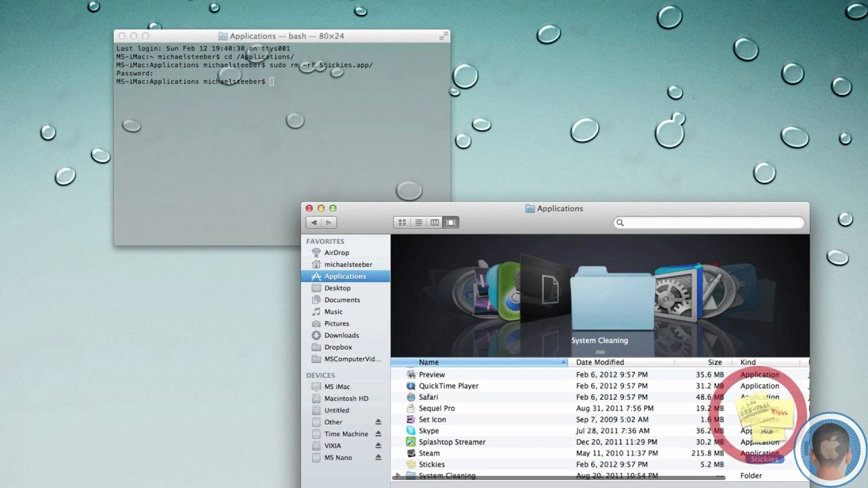Screen dimensions: 868x488
Task: Click the Safari compass icon in list
Action: tap(411, 397)
